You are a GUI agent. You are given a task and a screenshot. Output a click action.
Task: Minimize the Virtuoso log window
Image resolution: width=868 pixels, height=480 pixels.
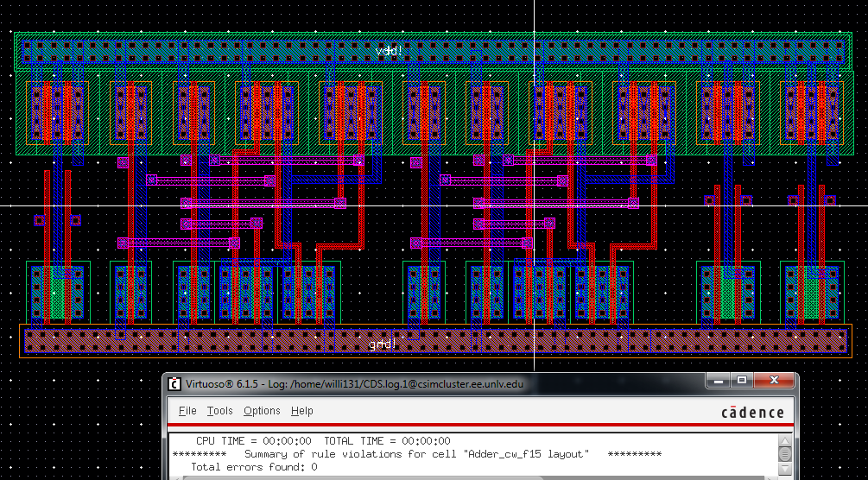[x=719, y=381]
